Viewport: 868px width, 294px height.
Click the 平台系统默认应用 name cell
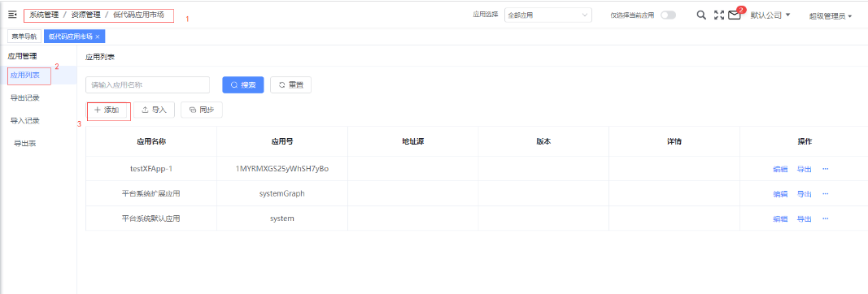[x=151, y=218]
